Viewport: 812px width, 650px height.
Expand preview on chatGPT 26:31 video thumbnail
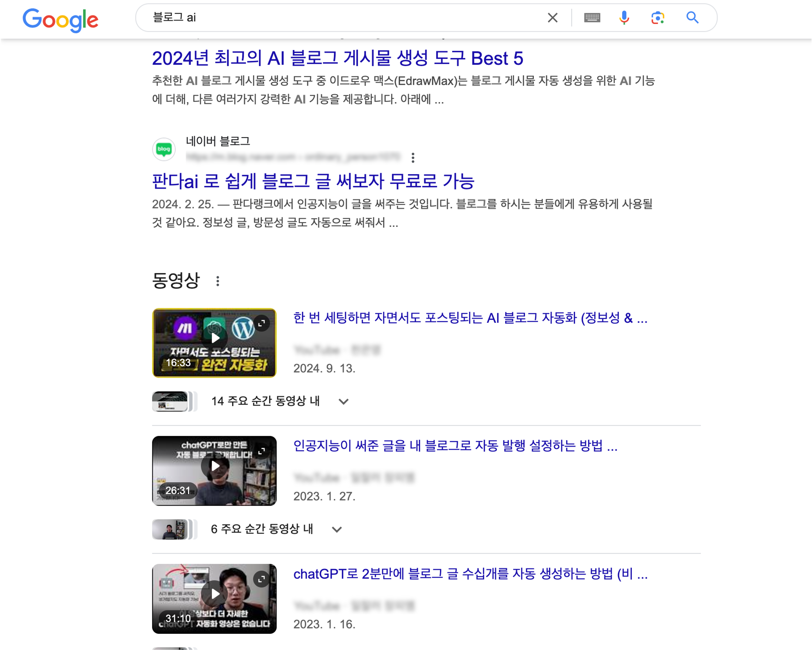click(x=261, y=451)
